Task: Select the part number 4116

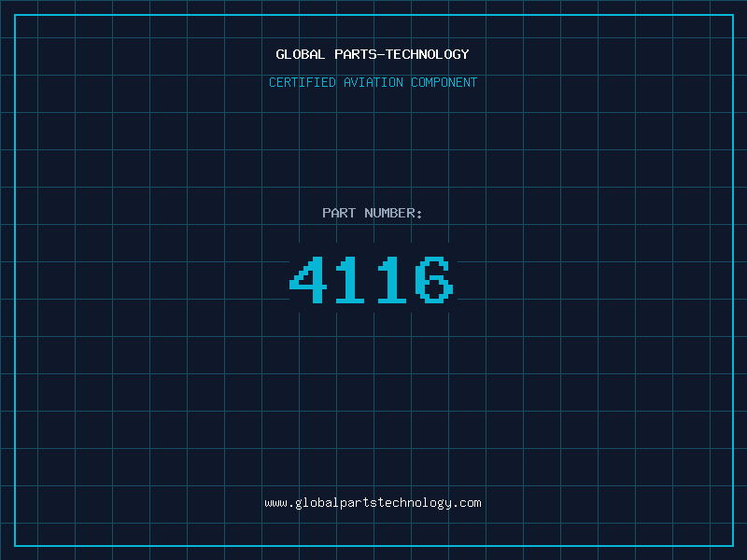Action: tap(372, 279)
